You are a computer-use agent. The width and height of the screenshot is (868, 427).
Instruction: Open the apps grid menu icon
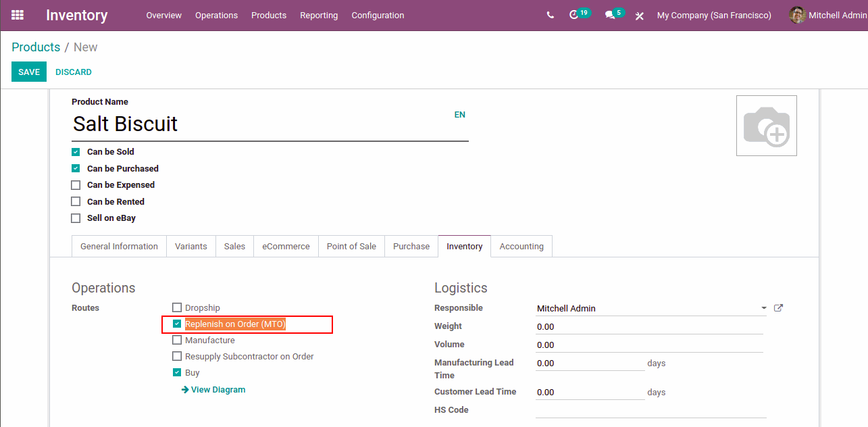[18, 15]
